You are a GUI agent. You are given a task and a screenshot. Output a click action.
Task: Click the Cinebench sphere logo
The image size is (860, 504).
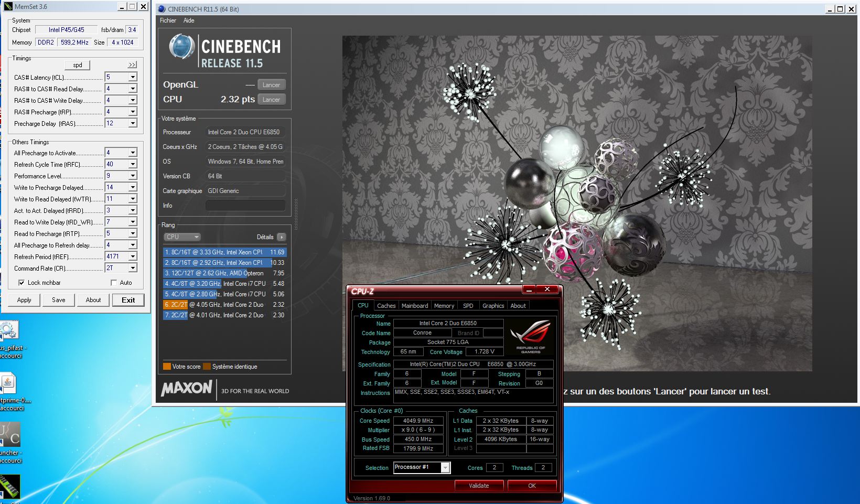(182, 46)
